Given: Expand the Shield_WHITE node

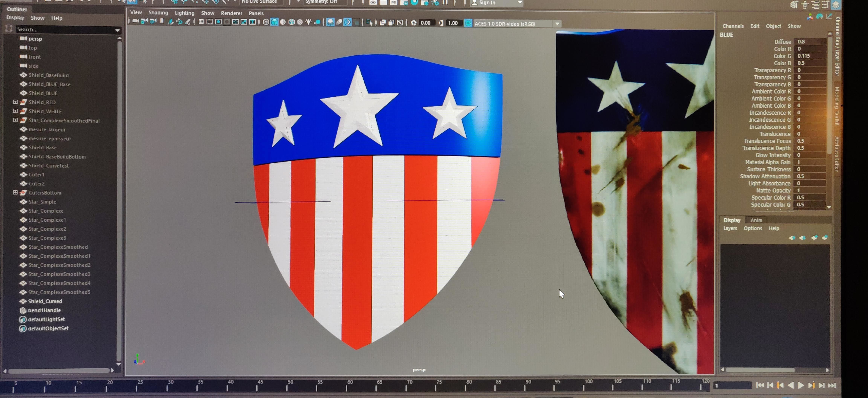Looking at the screenshot, I should point(15,111).
